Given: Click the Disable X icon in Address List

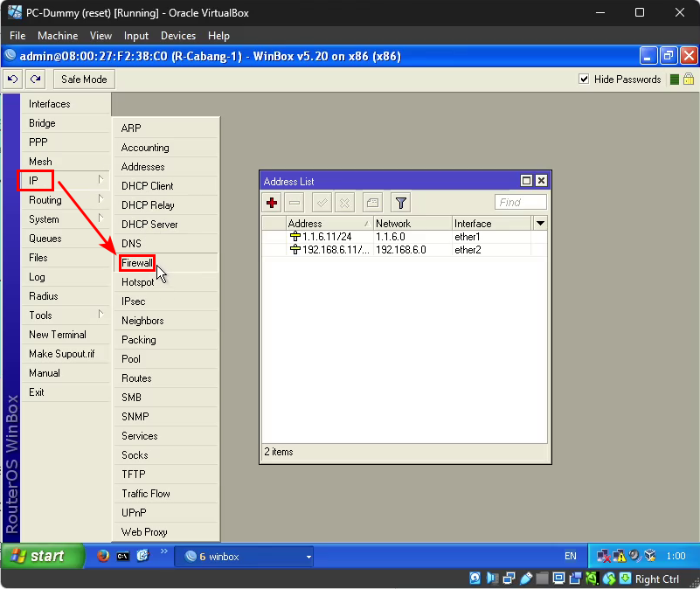Looking at the screenshot, I should (344, 203).
